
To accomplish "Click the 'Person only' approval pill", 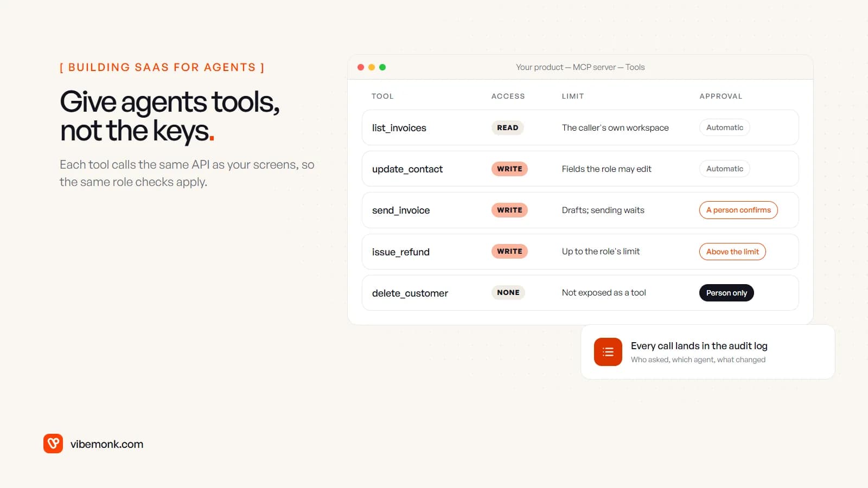I will coord(726,293).
